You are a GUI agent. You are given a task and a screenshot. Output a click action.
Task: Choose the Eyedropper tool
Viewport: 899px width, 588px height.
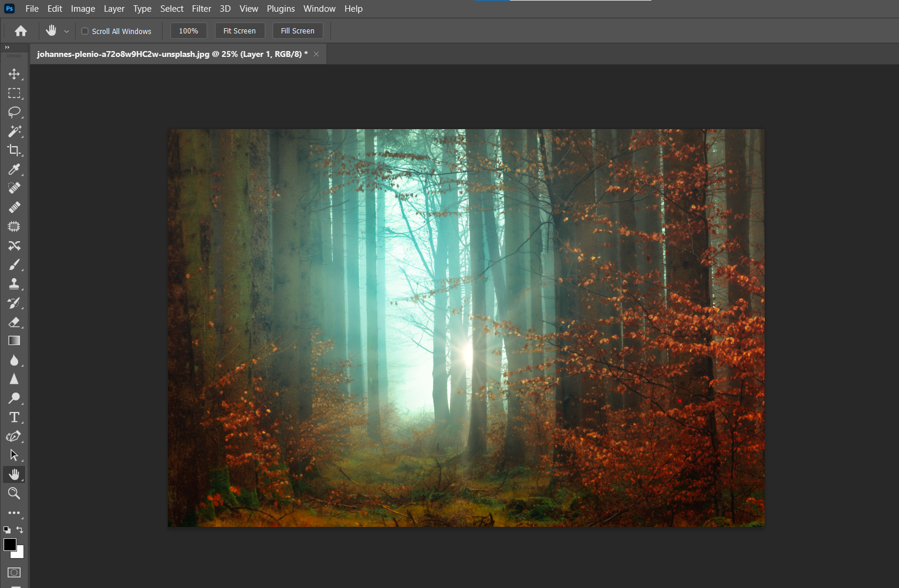14,170
